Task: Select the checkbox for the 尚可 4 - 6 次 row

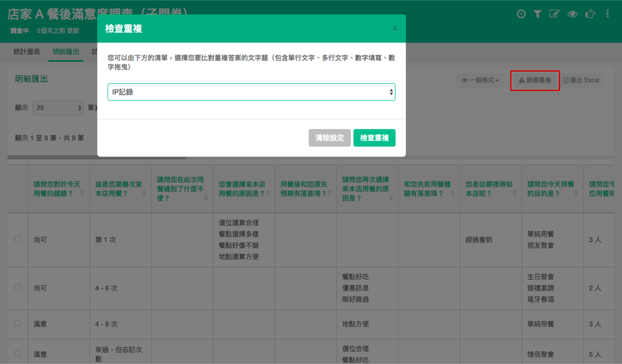Action: [x=18, y=288]
